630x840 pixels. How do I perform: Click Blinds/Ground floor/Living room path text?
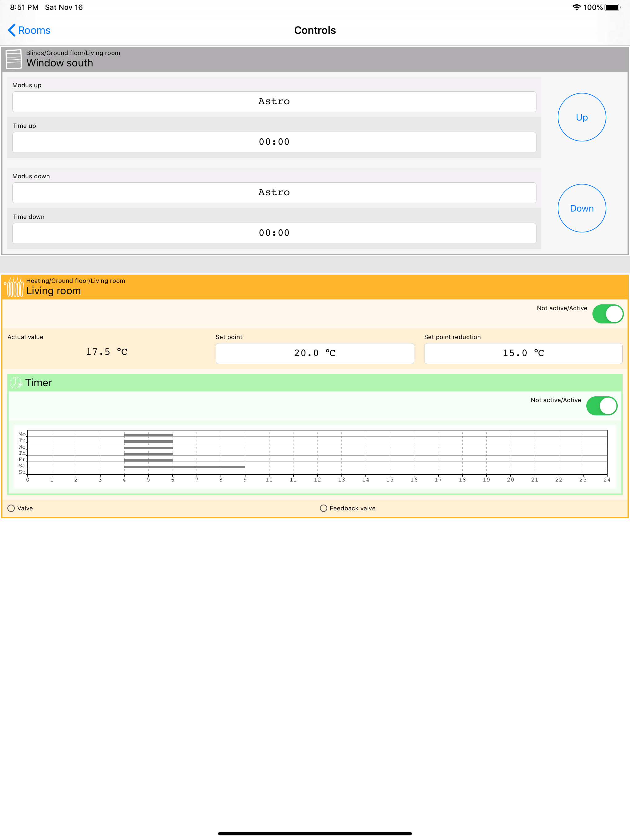click(x=73, y=53)
